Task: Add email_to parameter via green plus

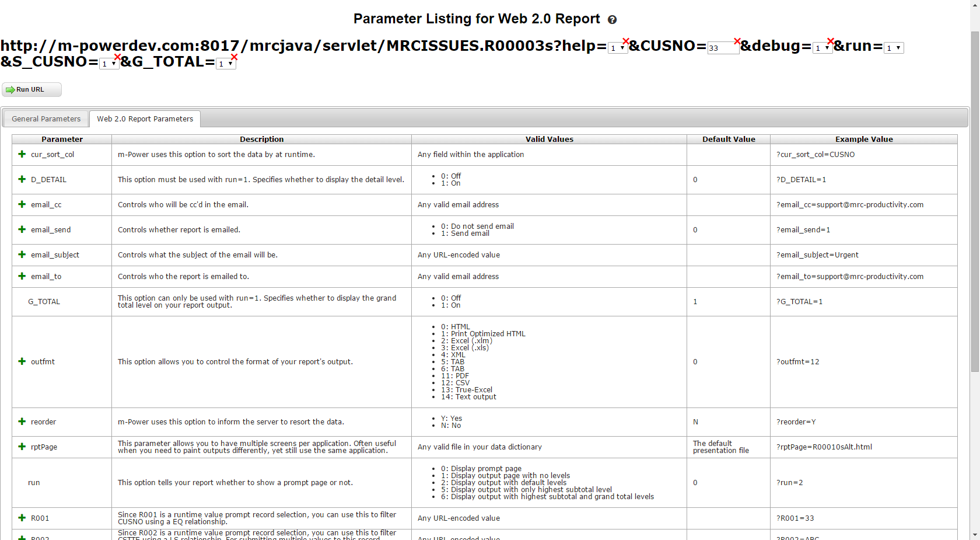Action: 22,276
